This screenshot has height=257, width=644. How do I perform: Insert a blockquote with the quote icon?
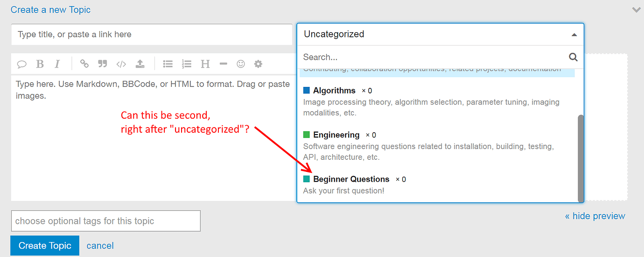pyautogui.click(x=103, y=64)
